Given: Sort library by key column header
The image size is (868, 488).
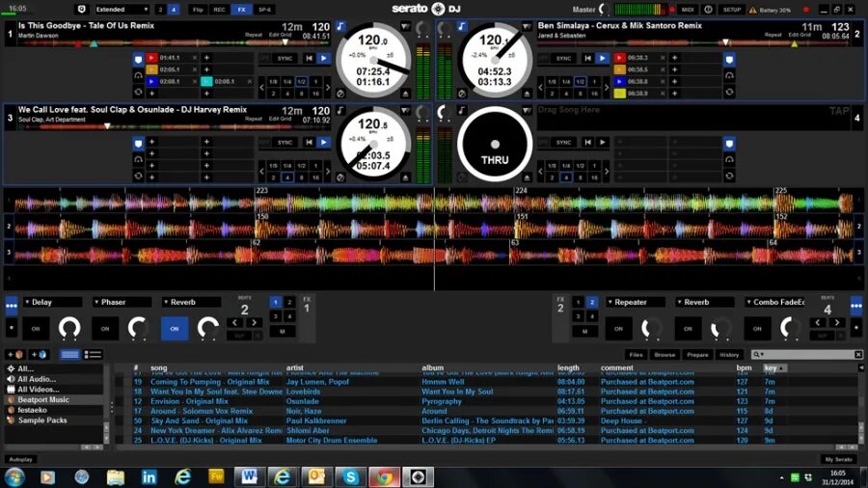Looking at the screenshot, I should 774,368.
